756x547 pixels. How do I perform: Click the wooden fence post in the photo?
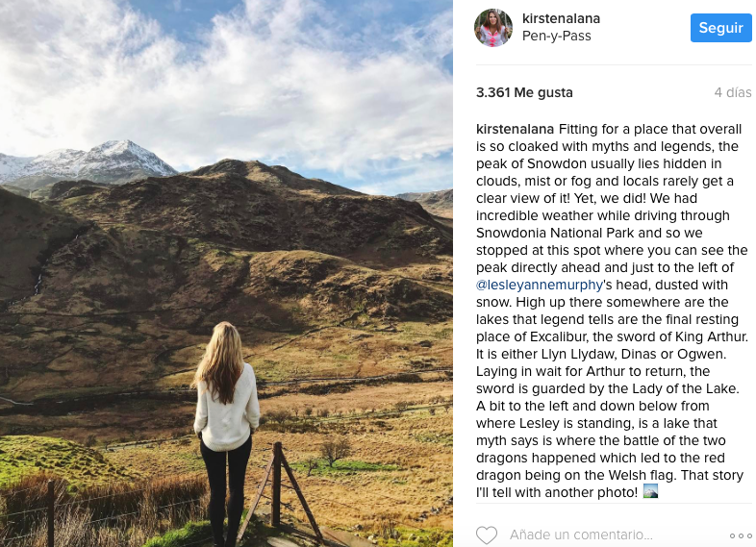[276, 485]
